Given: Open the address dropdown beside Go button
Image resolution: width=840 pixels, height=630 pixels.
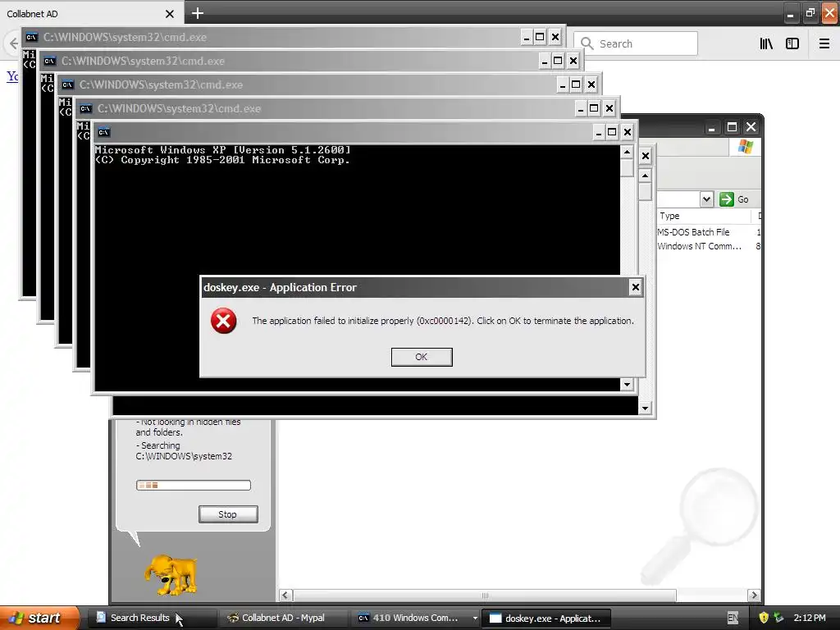Looking at the screenshot, I should click(x=706, y=199).
